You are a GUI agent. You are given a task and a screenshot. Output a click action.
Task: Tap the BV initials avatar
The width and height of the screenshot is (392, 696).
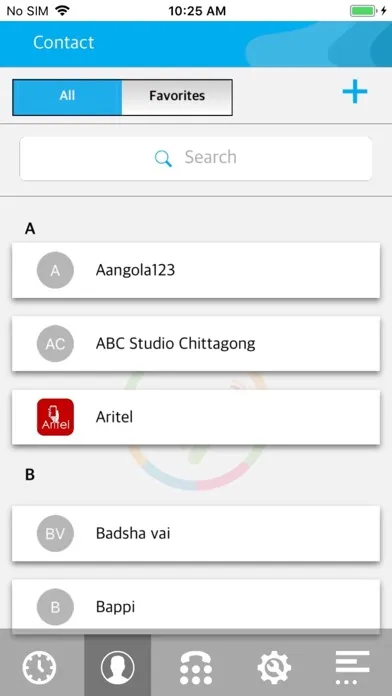(55, 533)
